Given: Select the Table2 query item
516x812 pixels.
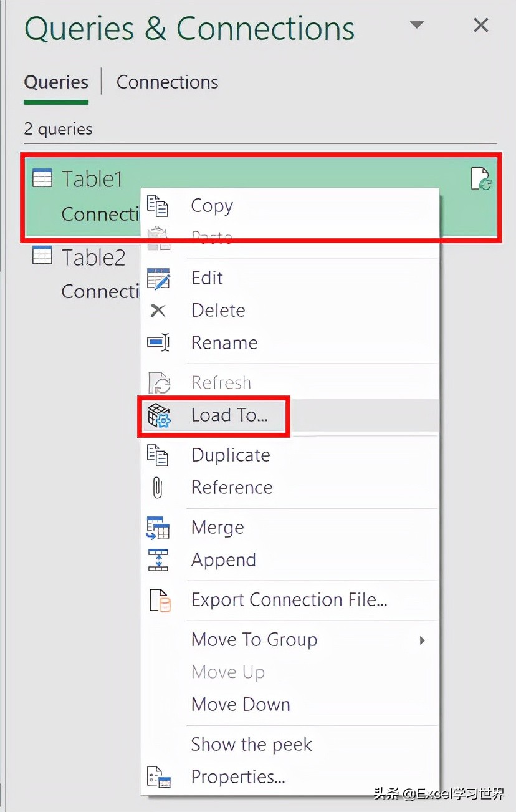Looking at the screenshot, I should [81, 274].
